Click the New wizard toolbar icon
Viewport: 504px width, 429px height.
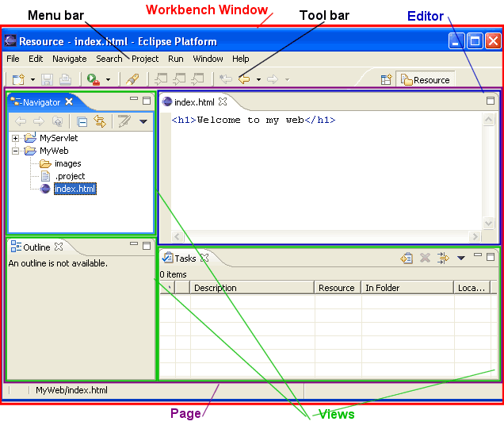tap(18, 79)
